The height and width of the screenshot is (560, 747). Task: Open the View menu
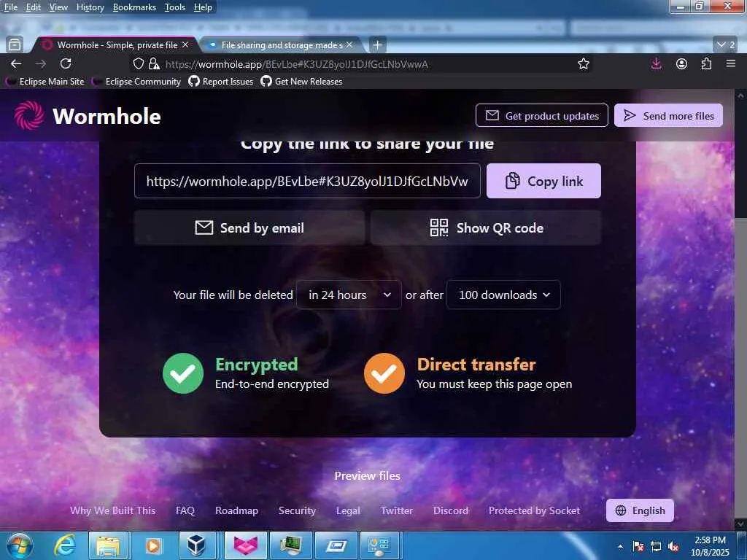coord(58,7)
